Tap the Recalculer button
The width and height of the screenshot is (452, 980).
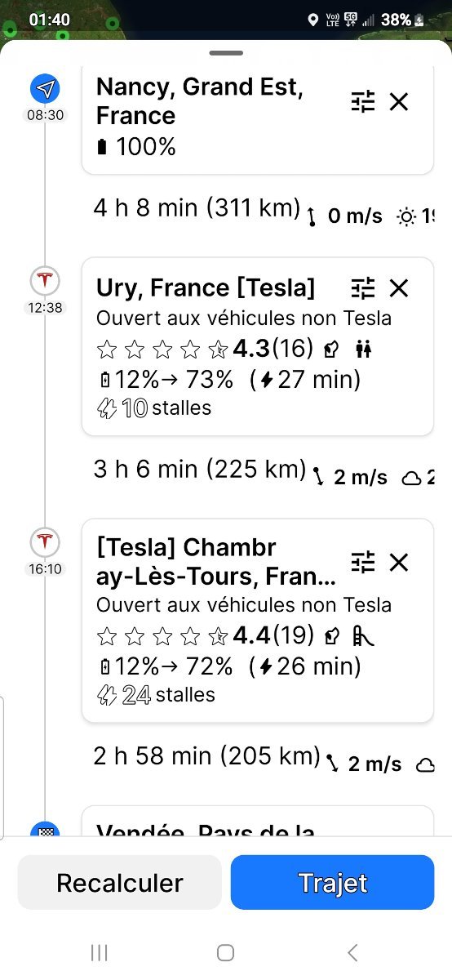120,883
